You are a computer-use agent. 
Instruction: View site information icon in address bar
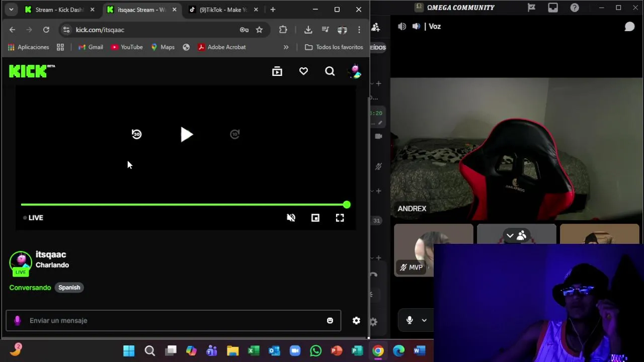click(66, 30)
